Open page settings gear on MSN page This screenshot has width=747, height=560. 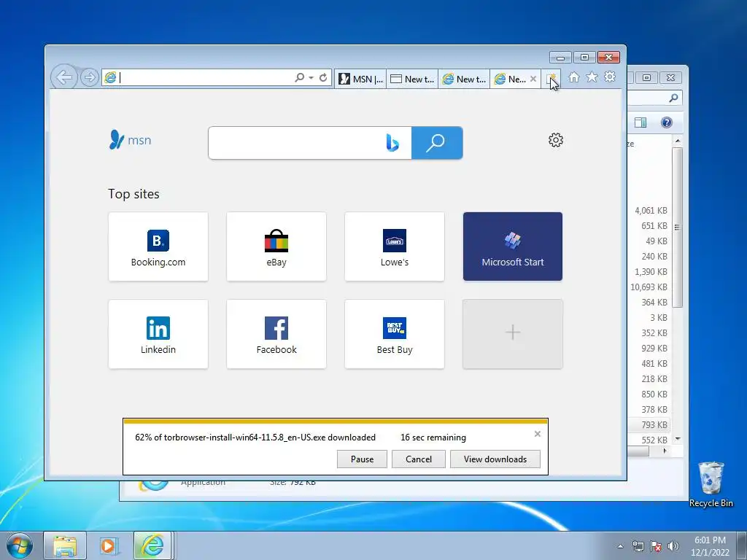[x=555, y=140]
